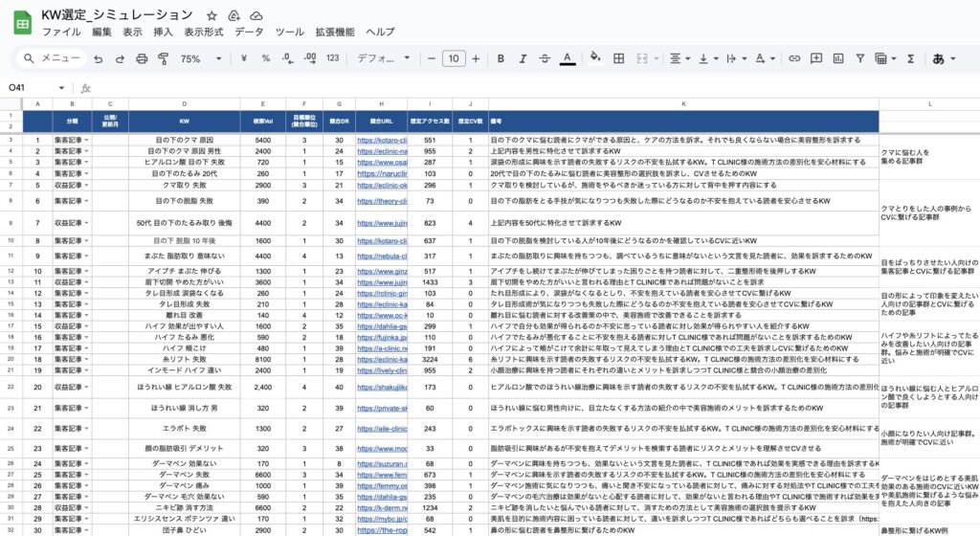Insert a chart using the chart icon
Image resolution: width=980 pixels, height=536 pixels.
(839, 58)
